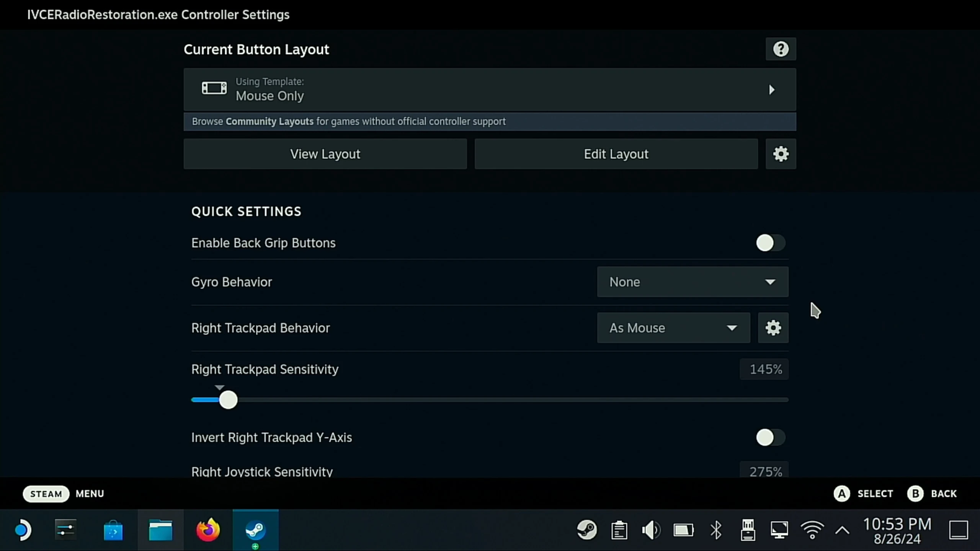Viewport: 980px width, 551px height.
Task: Check the battery tray icon
Action: (x=683, y=530)
